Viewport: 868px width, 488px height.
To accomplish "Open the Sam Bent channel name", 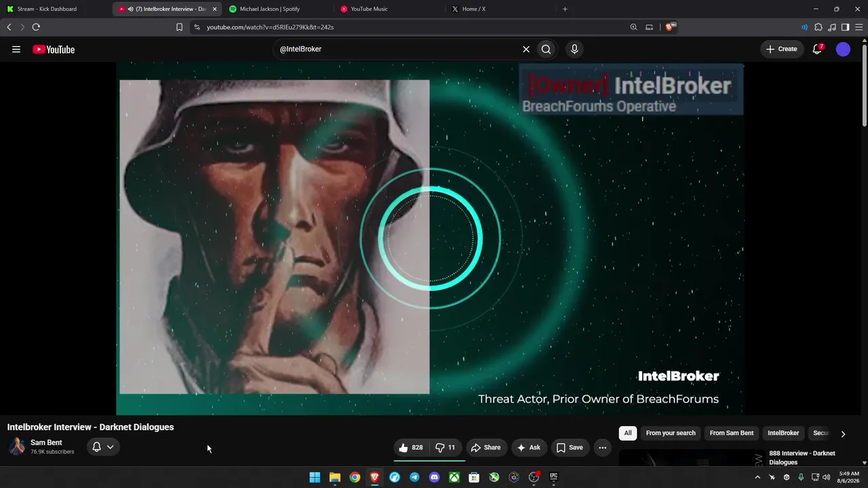I will coord(46,443).
